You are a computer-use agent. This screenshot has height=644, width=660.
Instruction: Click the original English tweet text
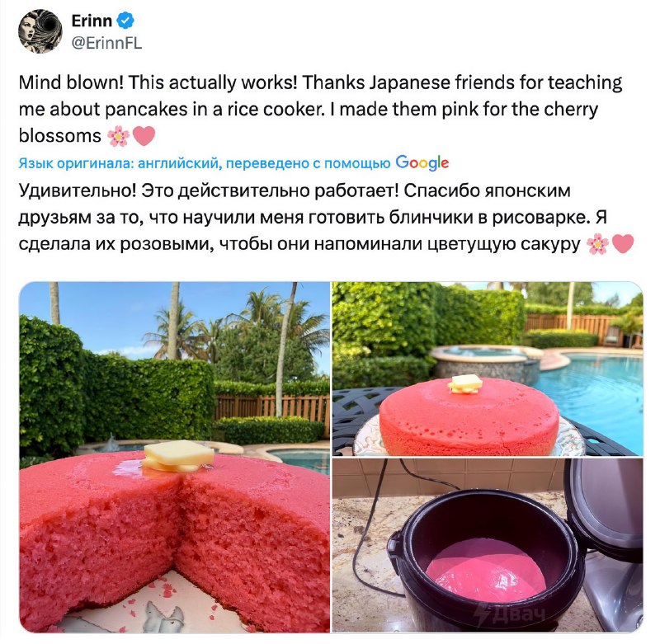coord(320,109)
